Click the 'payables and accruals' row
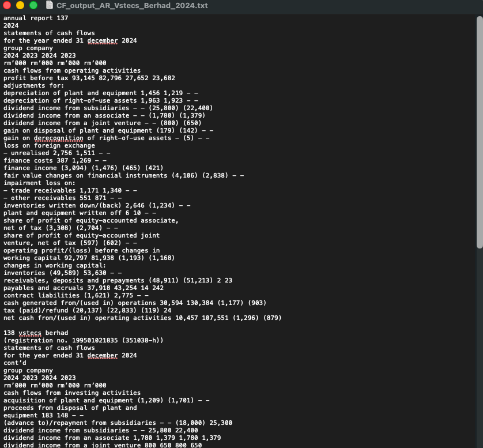Screen dimensions: 483x448 pyautogui.click(x=84, y=288)
